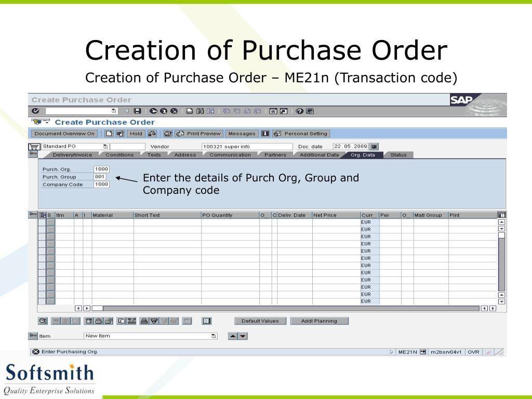Click the Create new document icon
532x399 pixels.
(109, 134)
